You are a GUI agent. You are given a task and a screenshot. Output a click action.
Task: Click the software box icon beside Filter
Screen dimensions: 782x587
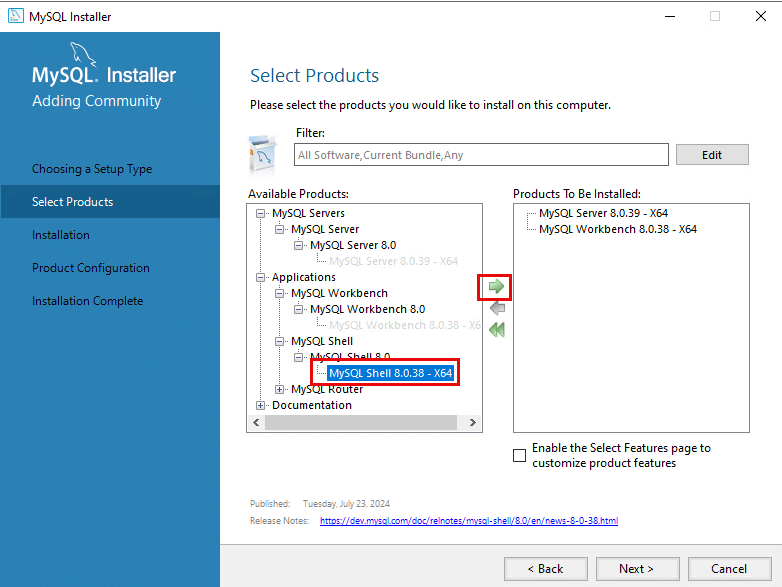(262, 155)
